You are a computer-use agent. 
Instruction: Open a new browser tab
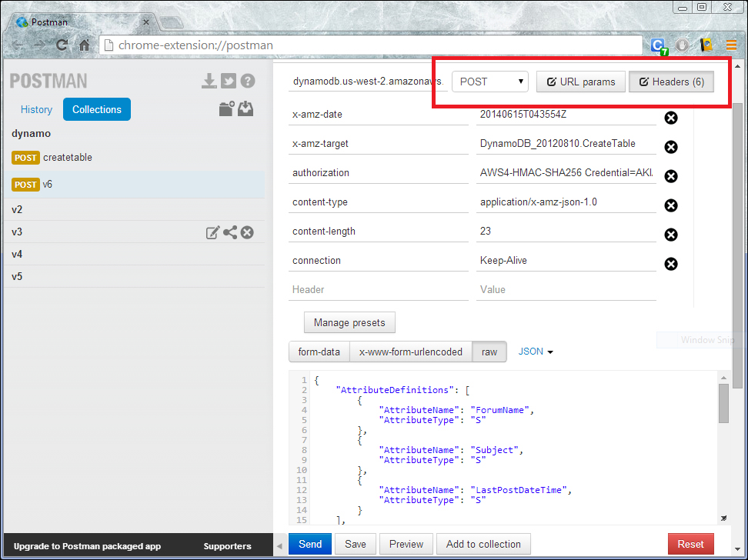click(x=172, y=22)
